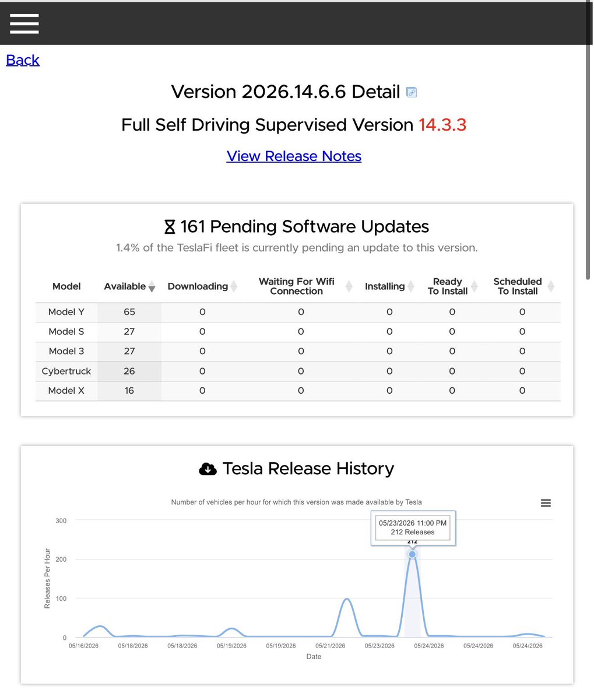Screen dimensions: 594x700
Task: Click the permalink icon beside version title
Action: point(411,92)
